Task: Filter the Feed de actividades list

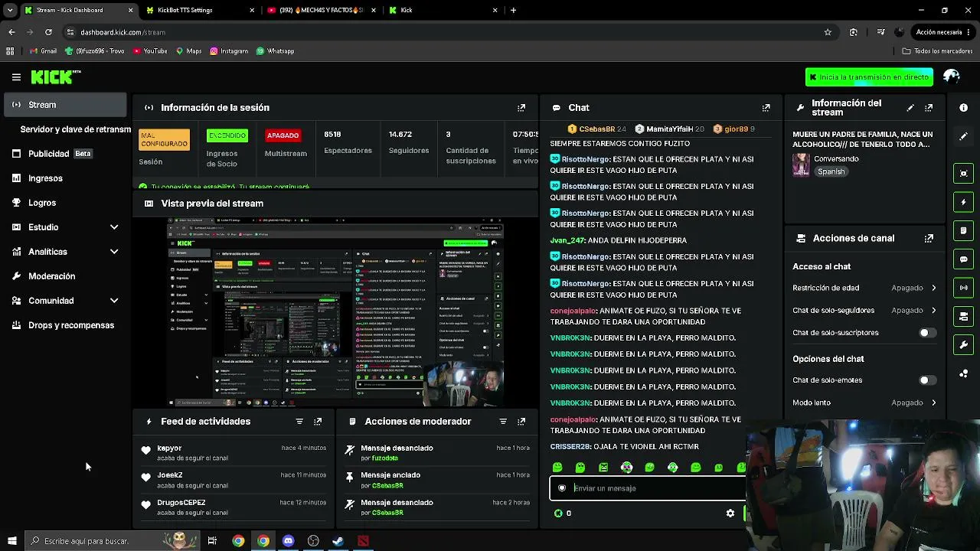Action: [299, 422]
